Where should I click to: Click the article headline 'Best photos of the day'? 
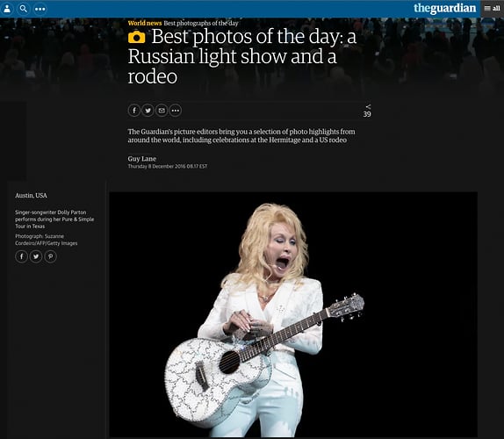[x=242, y=56]
